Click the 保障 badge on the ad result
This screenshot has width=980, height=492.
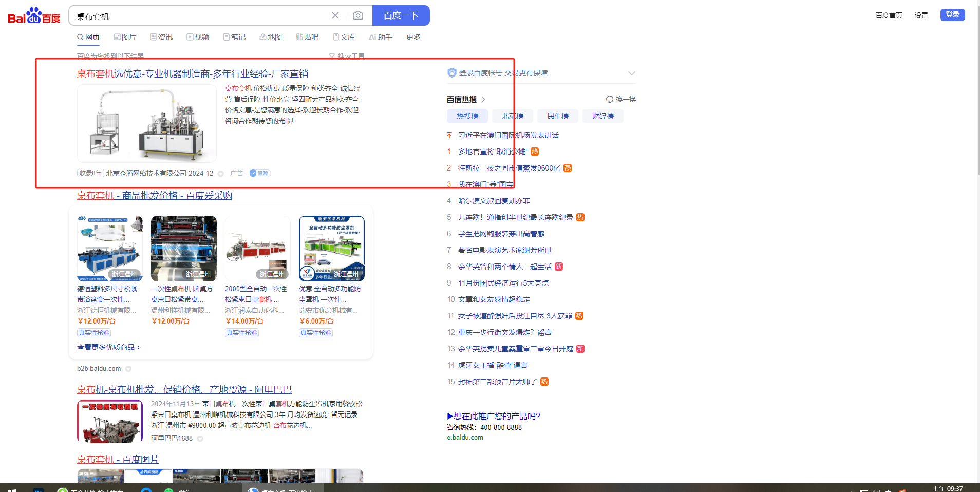coord(260,173)
